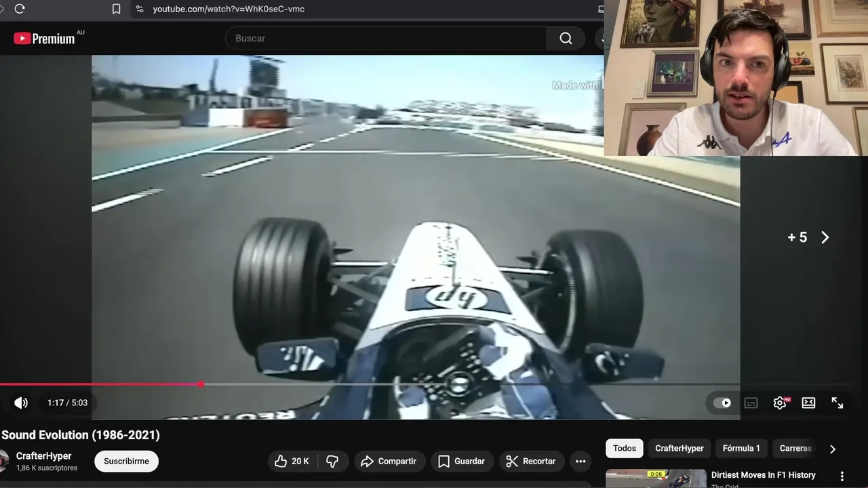The height and width of the screenshot is (488, 868).
Task: Expand the +5 next videos arrow
Action: [x=825, y=237]
